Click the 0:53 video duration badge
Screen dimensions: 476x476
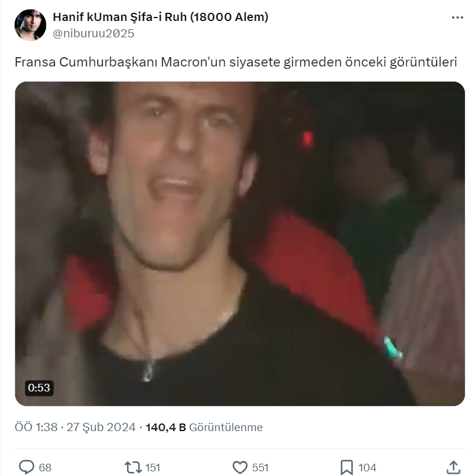[x=39, y=387]
